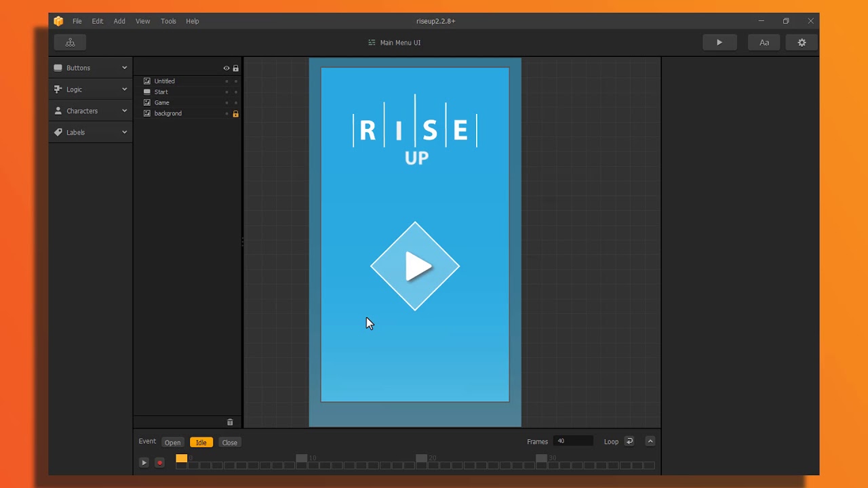Start recording with the red record button
Viewport: 868px width, 488px height.
(x=159, y=463)
